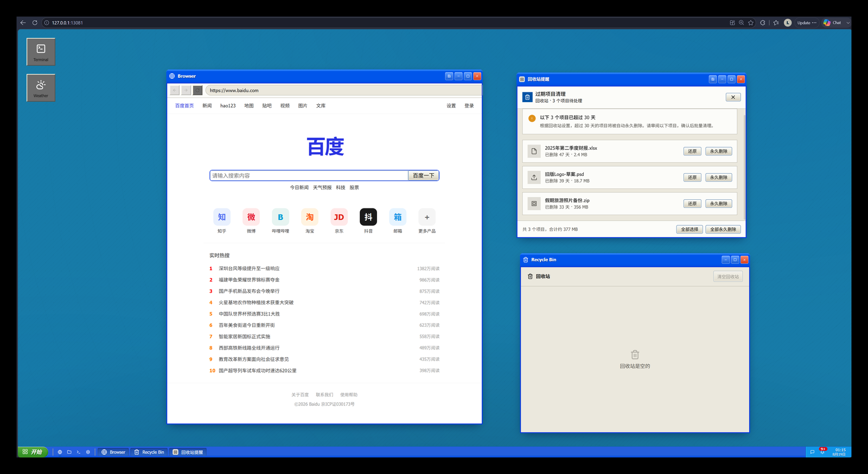Click the chat bubble icon in system tray
Image resolution: width=868 pixels, height=474 pixels.
(812, 452)
